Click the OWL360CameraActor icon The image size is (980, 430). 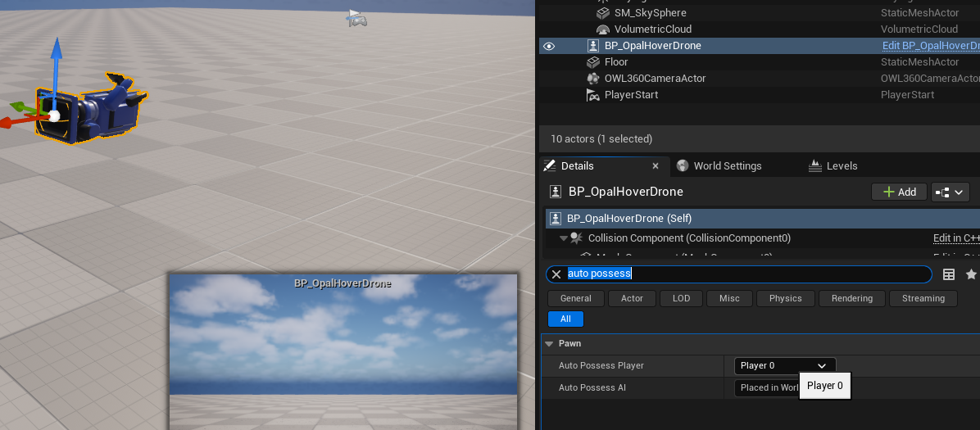tap(593, 78)
